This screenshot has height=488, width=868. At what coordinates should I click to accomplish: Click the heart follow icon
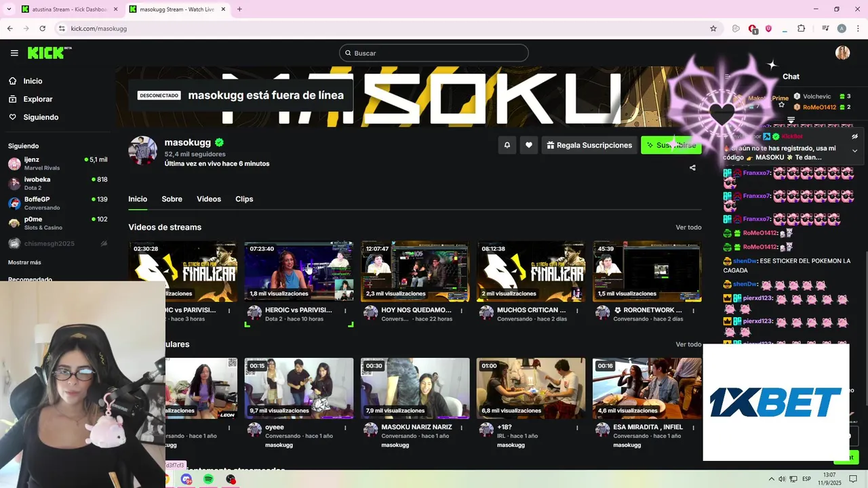point(529,145)
